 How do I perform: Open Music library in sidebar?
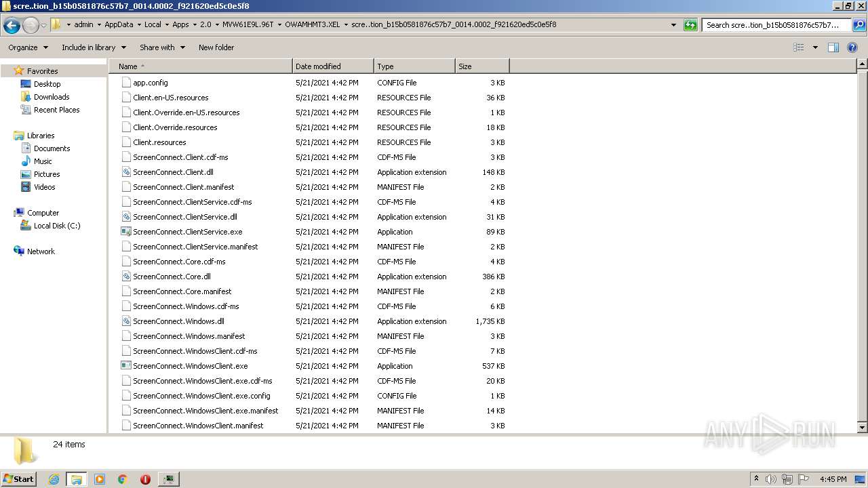43,161
